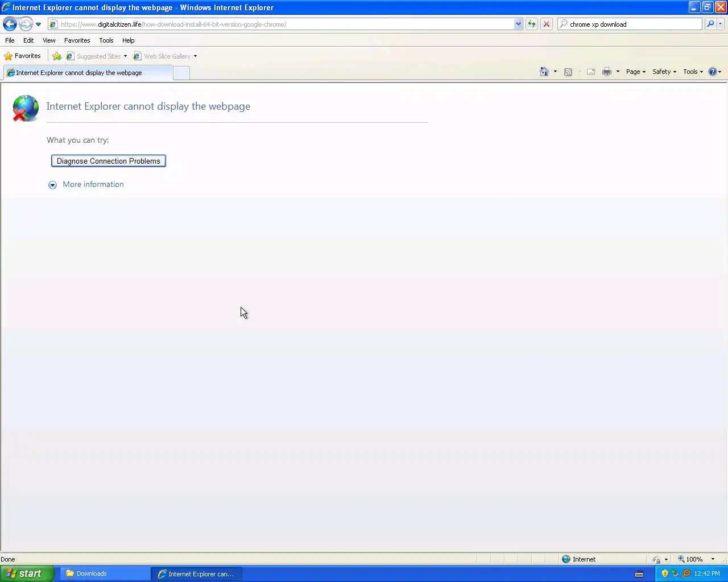This screenshot has width=728, height=582.
Task: Open the Tools menu in menu bar
Action: pos(106,40)
